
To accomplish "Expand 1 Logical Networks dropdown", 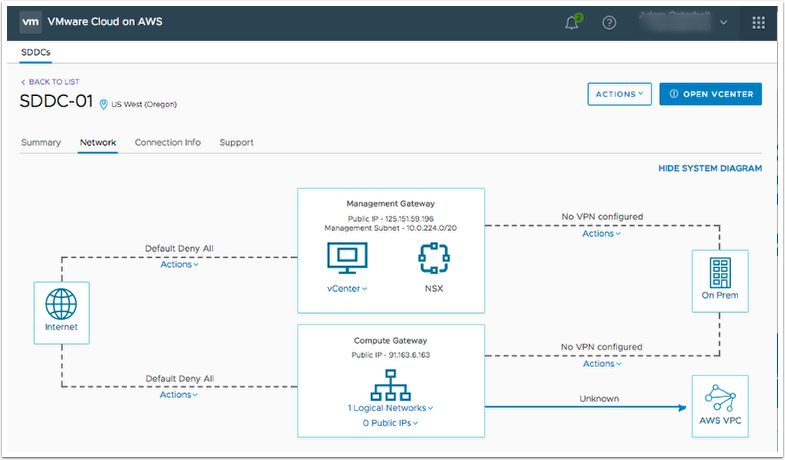I will (x=390, y=408).
